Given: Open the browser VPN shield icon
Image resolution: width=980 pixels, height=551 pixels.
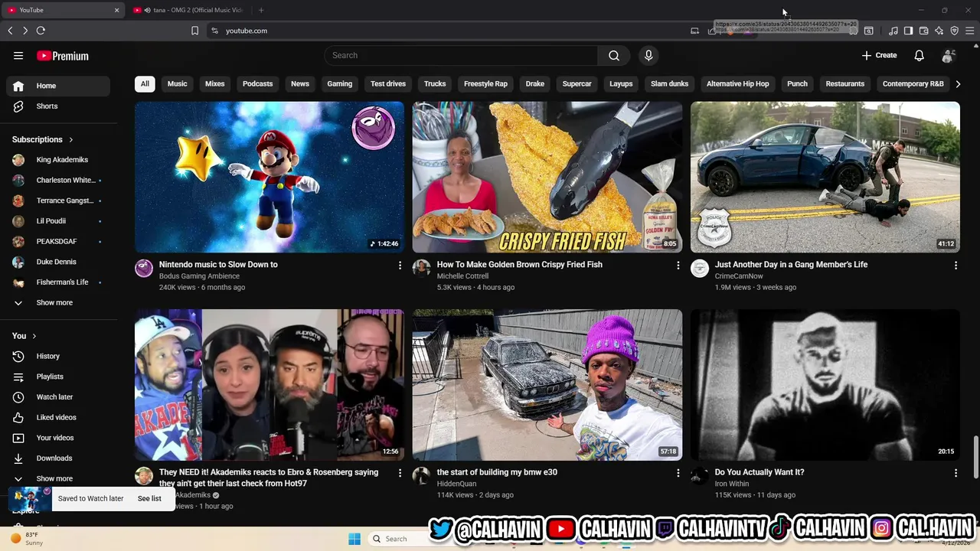Looking at the screenshot, I should point(954,31).
